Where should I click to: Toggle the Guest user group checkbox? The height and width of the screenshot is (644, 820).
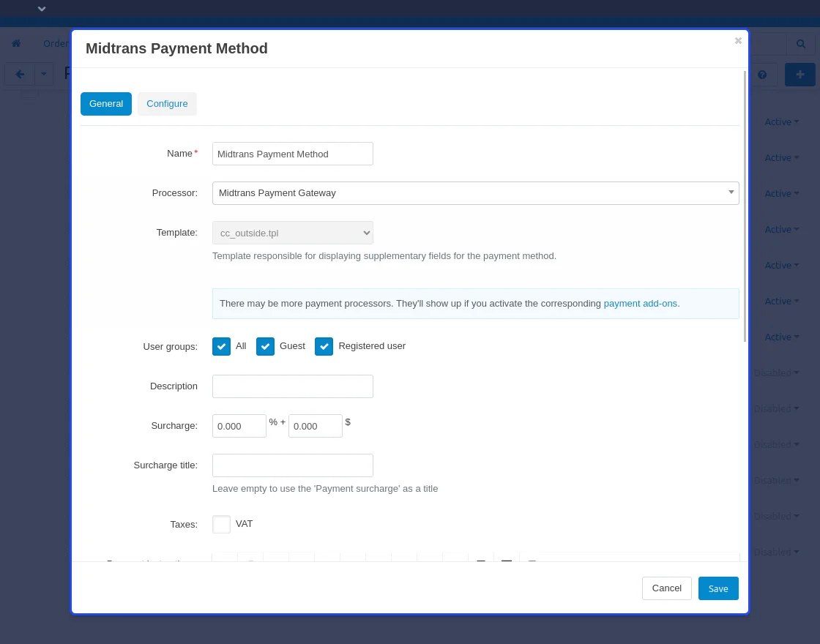coord(265,346)
